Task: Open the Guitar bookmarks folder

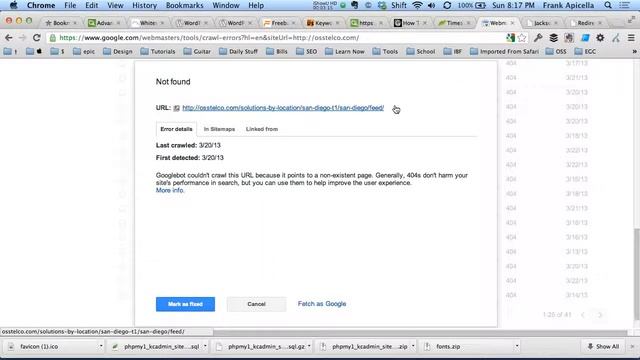Action: tap(197, 51)
